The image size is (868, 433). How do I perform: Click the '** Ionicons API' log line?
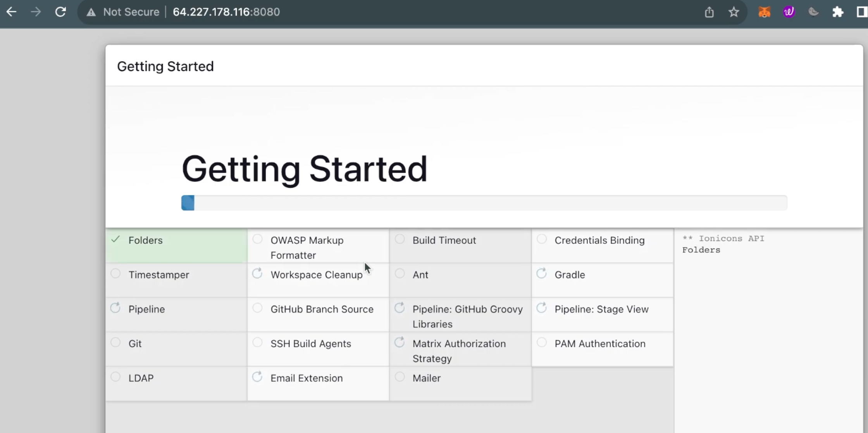point(723,238)
